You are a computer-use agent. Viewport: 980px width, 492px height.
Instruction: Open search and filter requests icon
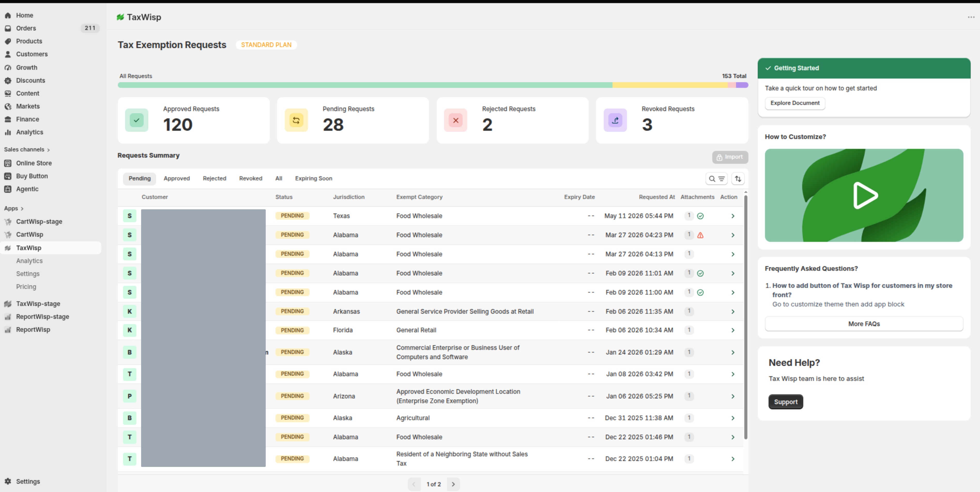[716, 179]
